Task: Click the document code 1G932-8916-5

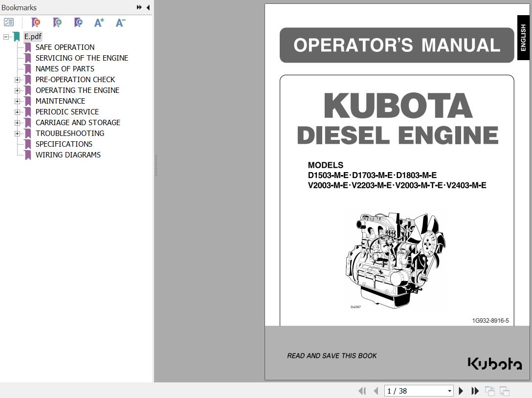Action: click(490, 321)
